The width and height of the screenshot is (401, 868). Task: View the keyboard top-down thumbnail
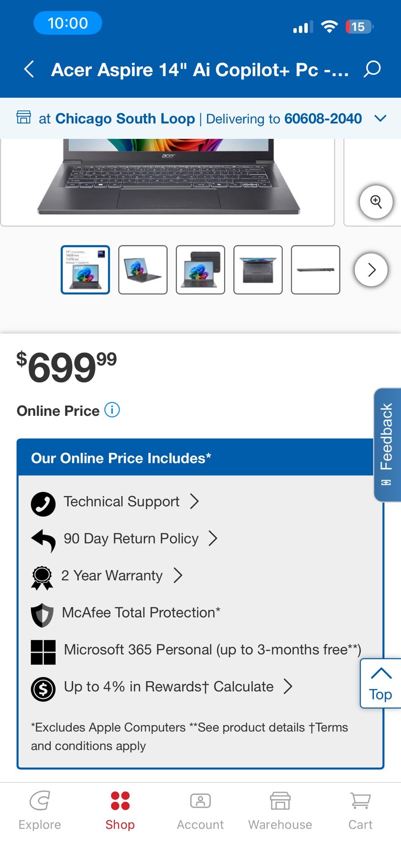point(258,270)
